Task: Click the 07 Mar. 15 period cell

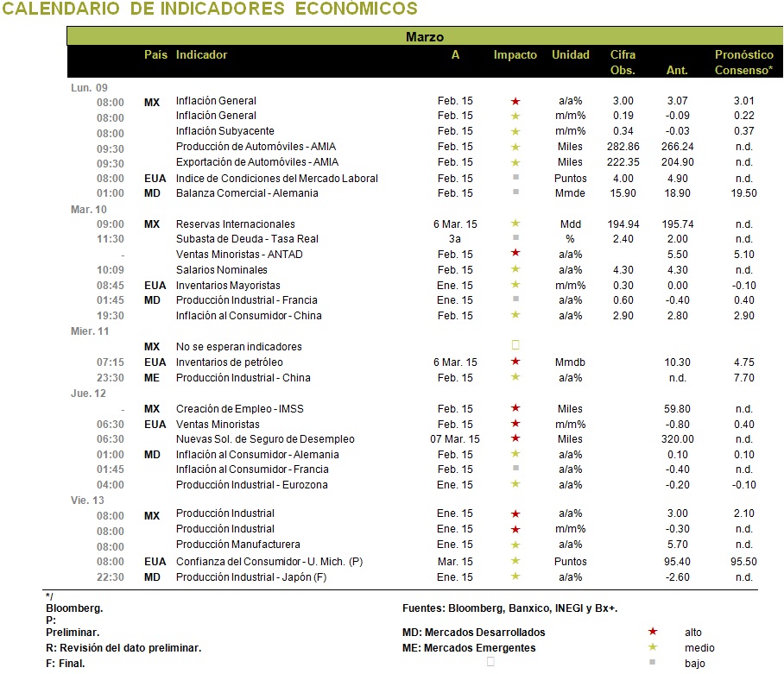Action: [454, 438]
